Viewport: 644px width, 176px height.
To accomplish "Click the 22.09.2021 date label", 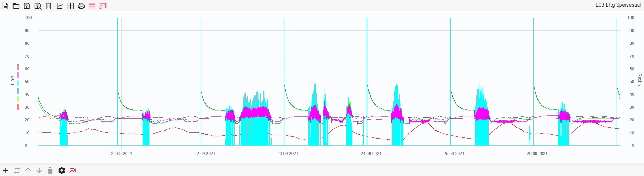I will coord(205,153).
